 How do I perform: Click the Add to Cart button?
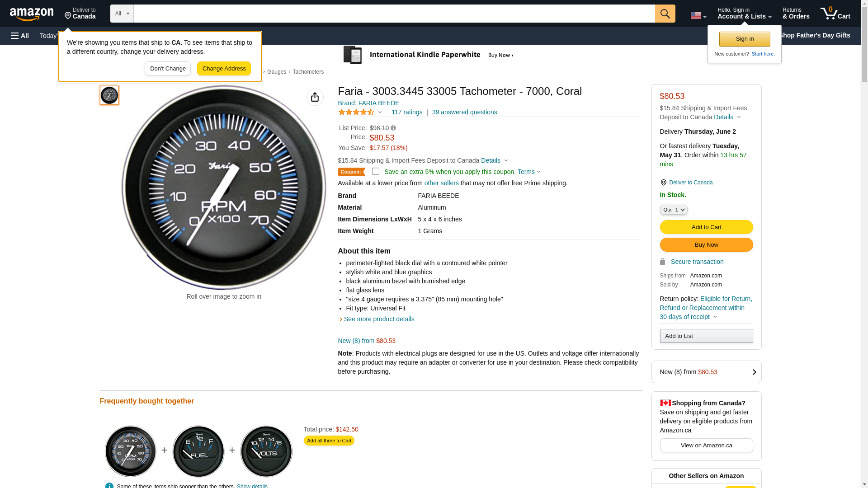706,227
